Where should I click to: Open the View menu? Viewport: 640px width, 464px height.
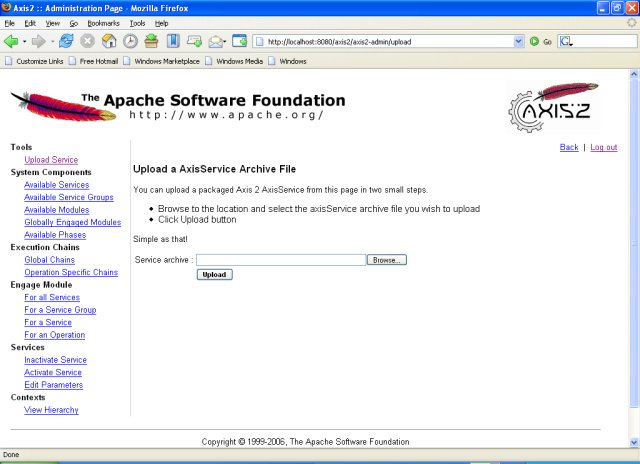[52, 23]
